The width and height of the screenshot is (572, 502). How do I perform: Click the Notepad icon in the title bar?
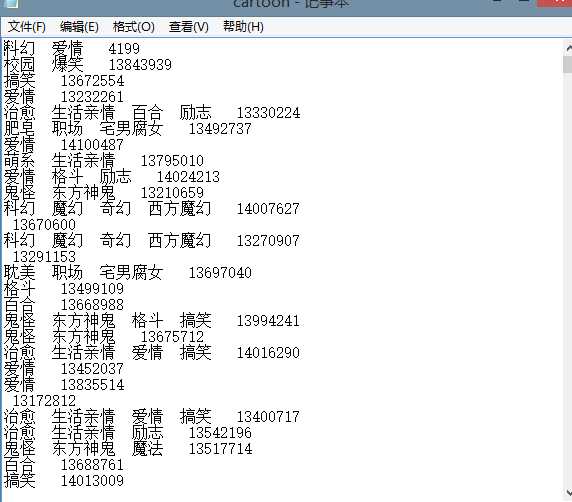[x=10, y=4]
